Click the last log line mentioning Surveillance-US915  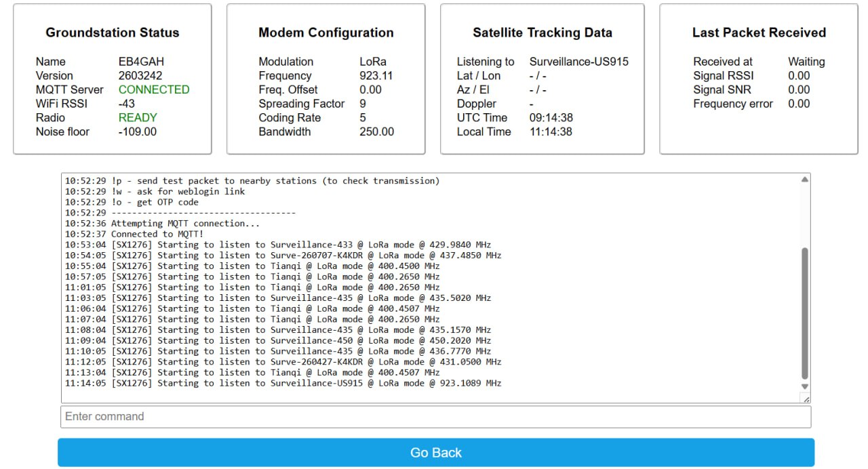point(283,383)
